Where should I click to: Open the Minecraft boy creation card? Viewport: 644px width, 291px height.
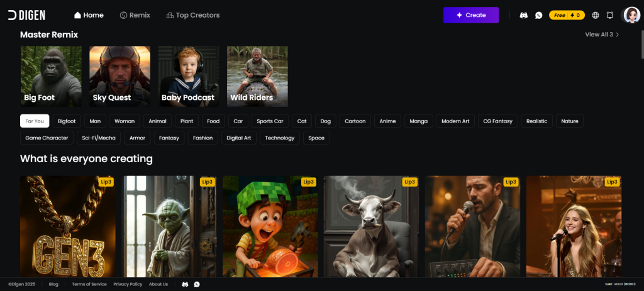pos(270,226)
